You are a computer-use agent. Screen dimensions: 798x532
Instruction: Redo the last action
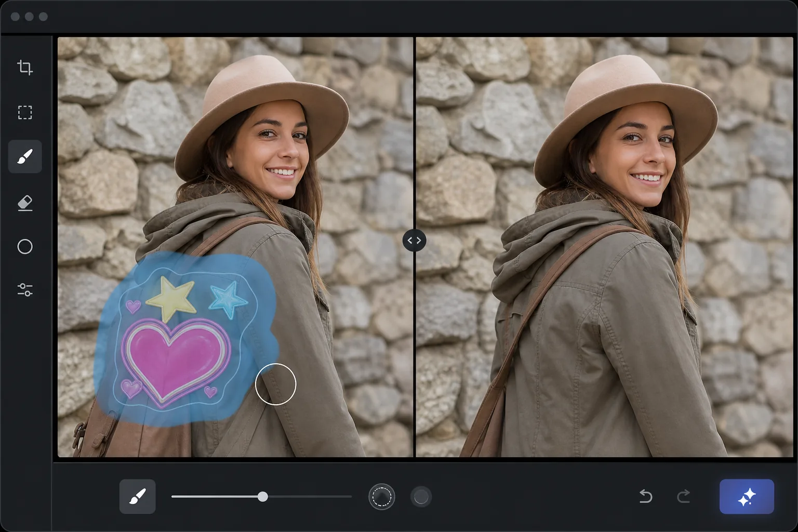[684, 497]
